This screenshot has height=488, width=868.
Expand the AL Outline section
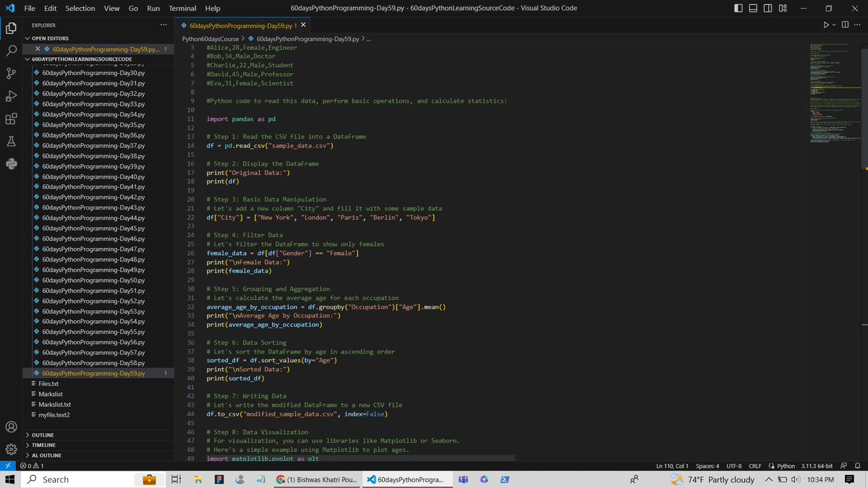(98, 455)
